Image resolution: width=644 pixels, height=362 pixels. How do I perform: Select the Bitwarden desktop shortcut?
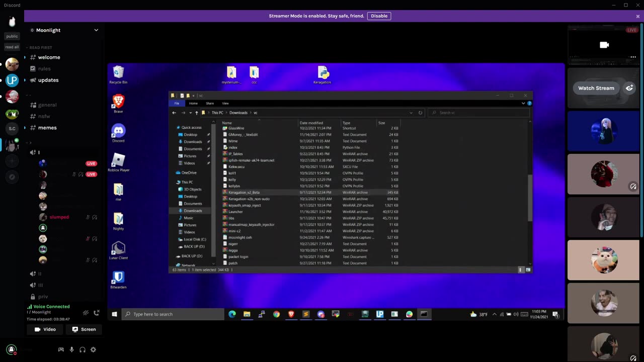click(x=118, y=280)
